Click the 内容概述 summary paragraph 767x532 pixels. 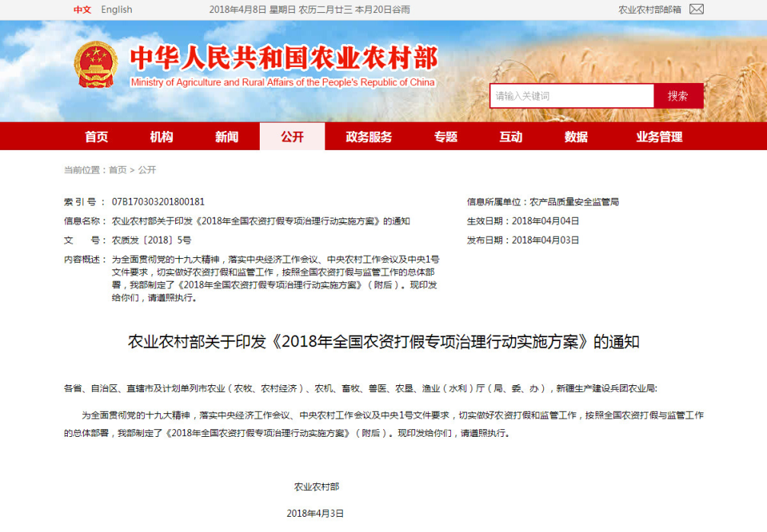tap(276, 279)
